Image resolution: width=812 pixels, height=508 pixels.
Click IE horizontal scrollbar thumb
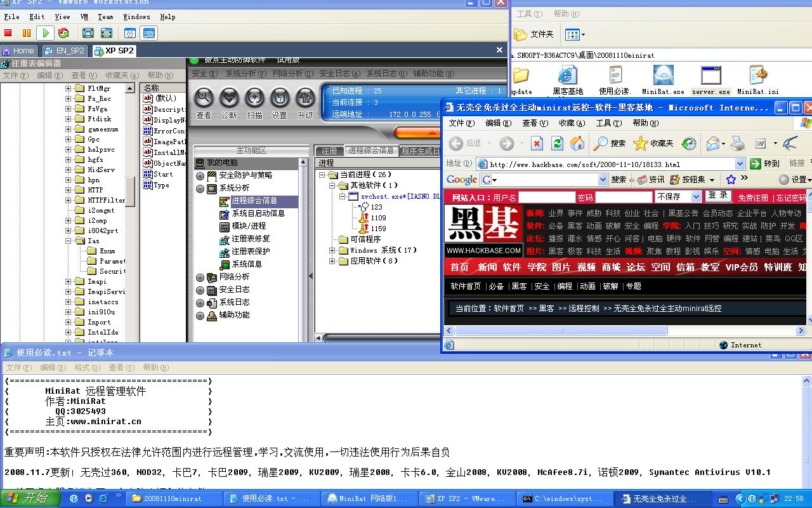pyautogui.click(x=561, y=331)
